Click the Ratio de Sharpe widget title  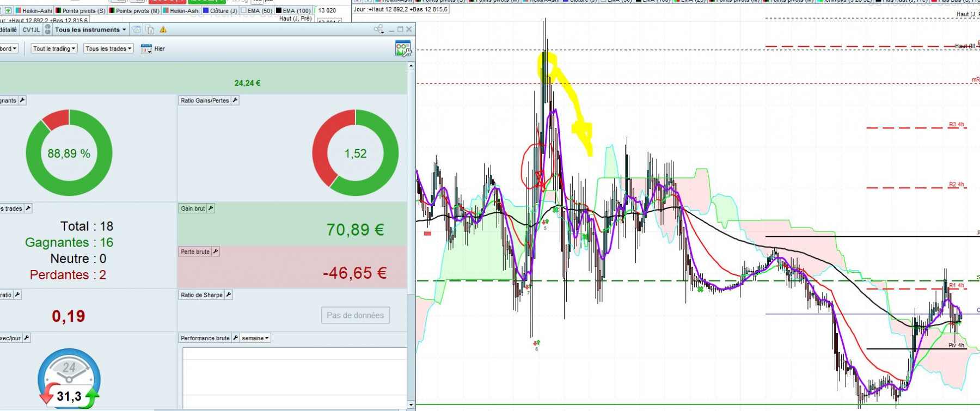(201, 295)
